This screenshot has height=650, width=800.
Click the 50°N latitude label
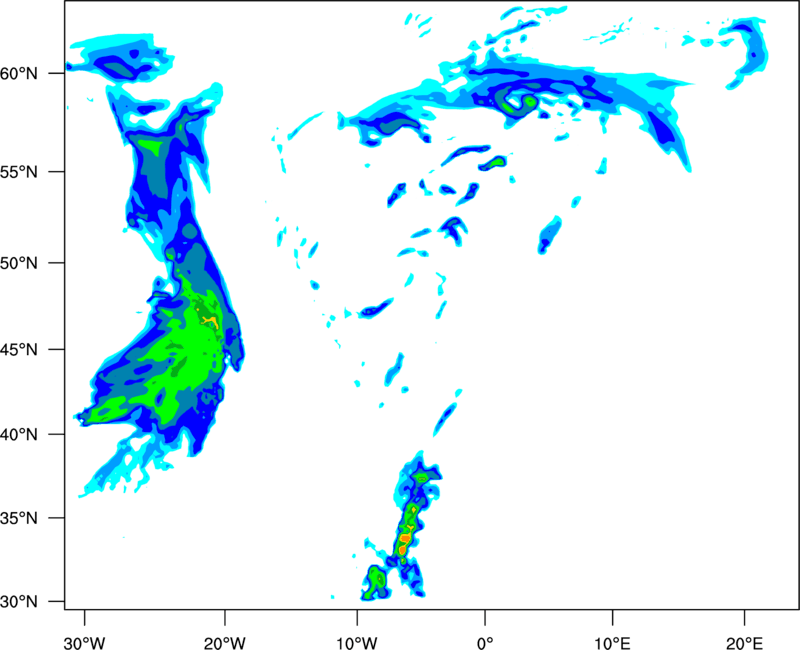coord(19,263)
